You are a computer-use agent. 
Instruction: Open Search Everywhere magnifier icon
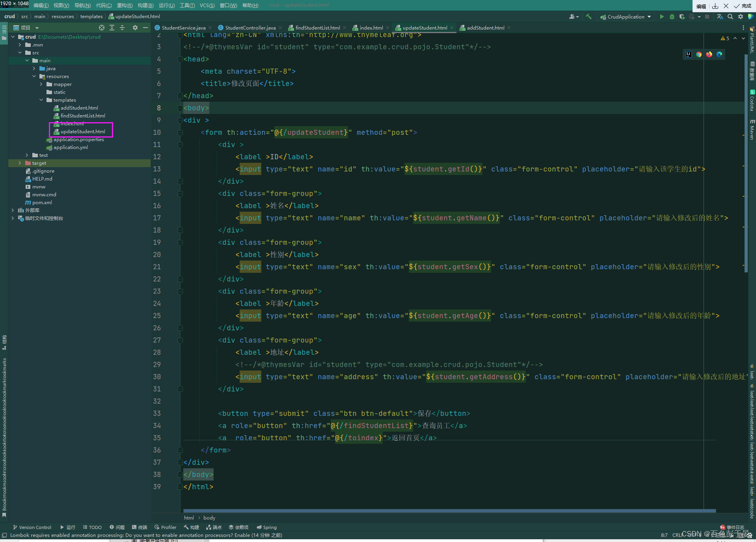click(x=730, y=17)
